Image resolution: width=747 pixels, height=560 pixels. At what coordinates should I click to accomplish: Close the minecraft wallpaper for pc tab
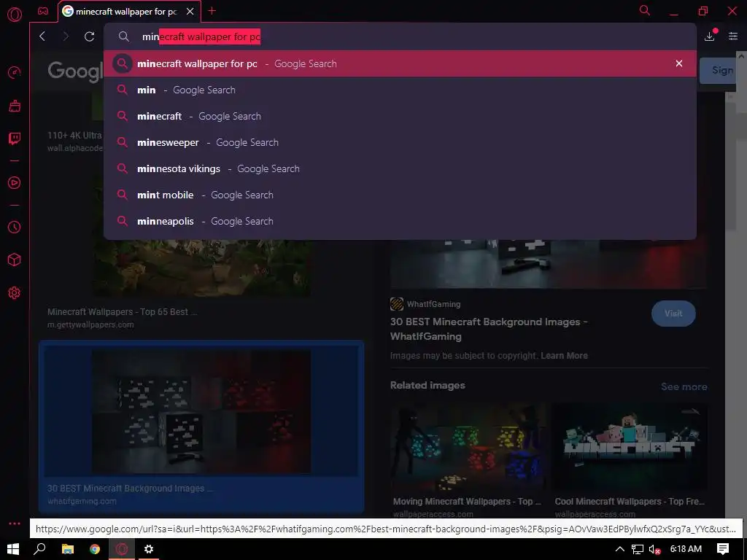190,12
